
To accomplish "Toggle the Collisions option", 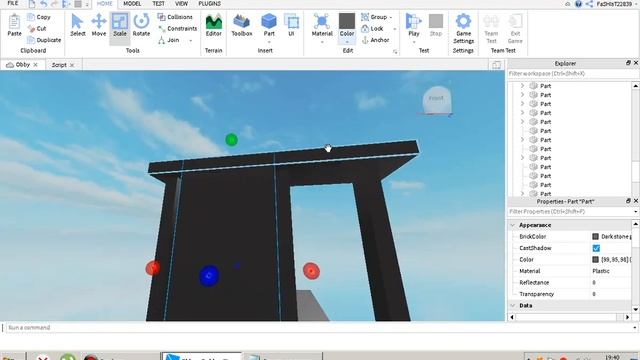I will (175, 17).
